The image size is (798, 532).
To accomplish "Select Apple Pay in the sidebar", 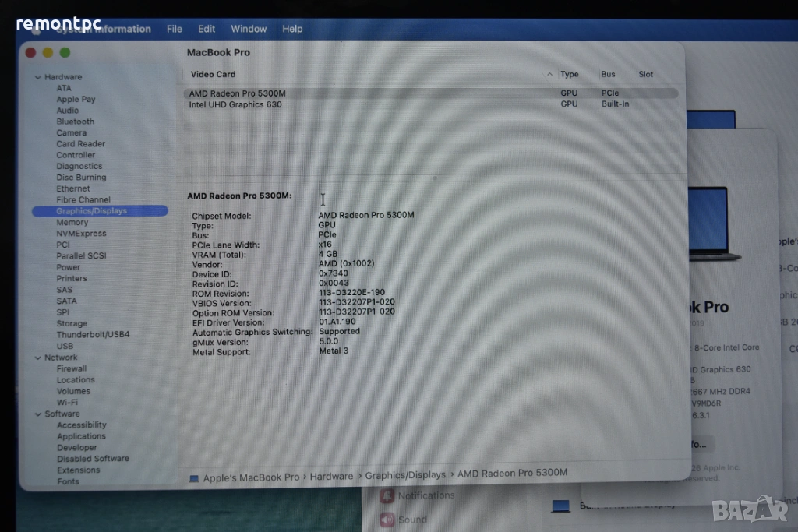I will pyautogui.click(x=76, y=99).
